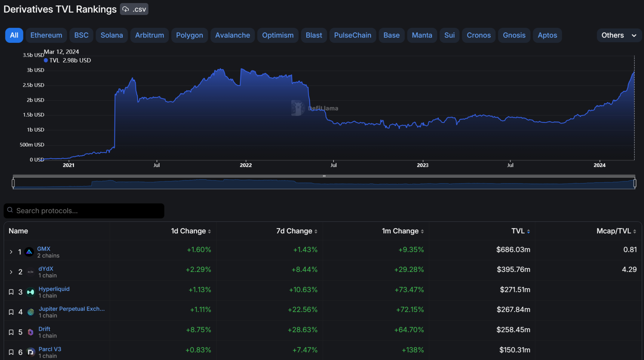Click Parcl V3 1m change +138%
644x360 pixels.
coord(413,350)
